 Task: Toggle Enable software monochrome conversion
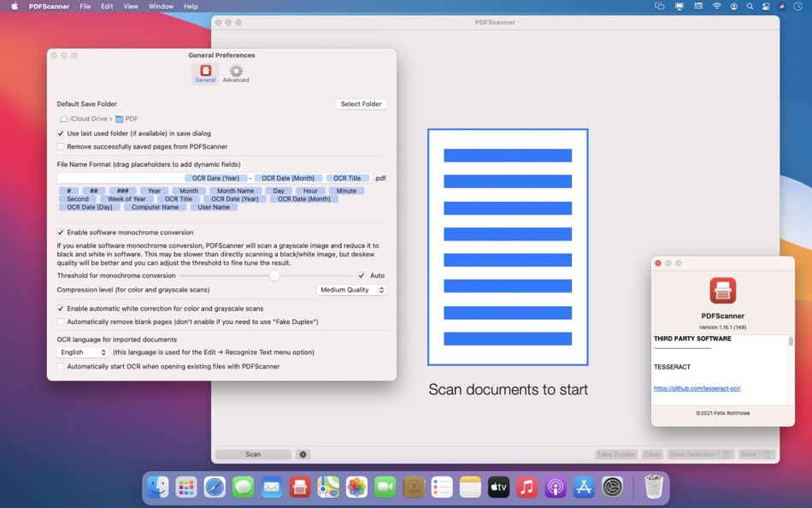tap(61, 233)
